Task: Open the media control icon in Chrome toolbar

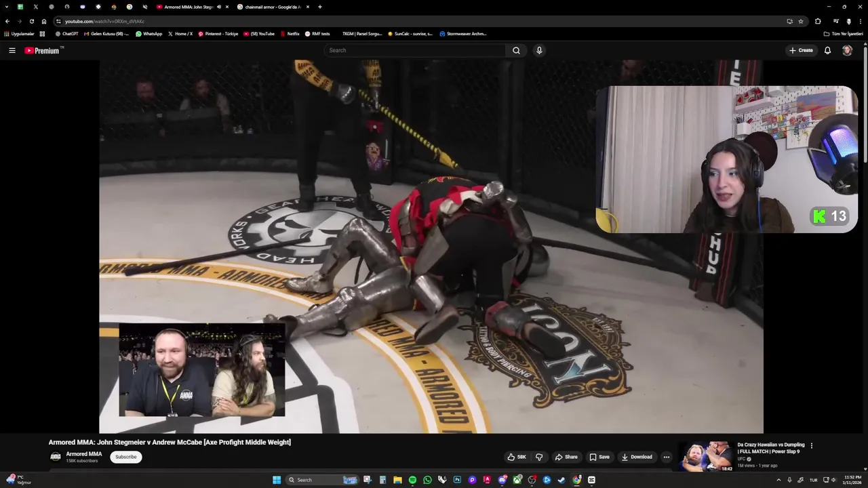Action: 835,21
